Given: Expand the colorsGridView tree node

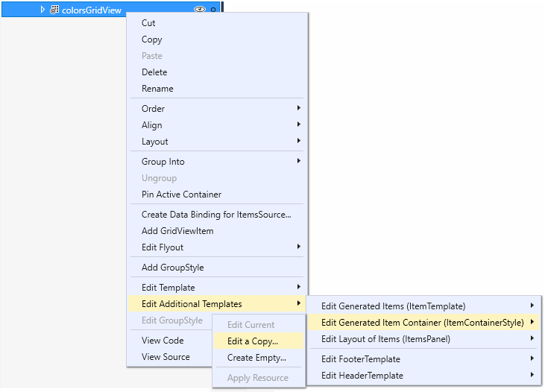Looking at the screenshot, I should pyautogui.click(x=42, y=10).
